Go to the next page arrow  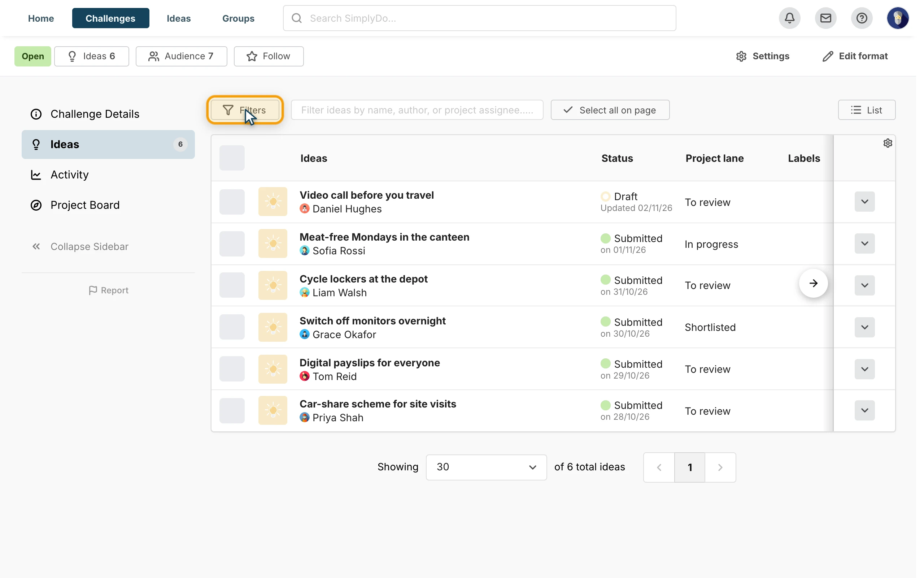(x=720, y=467)
